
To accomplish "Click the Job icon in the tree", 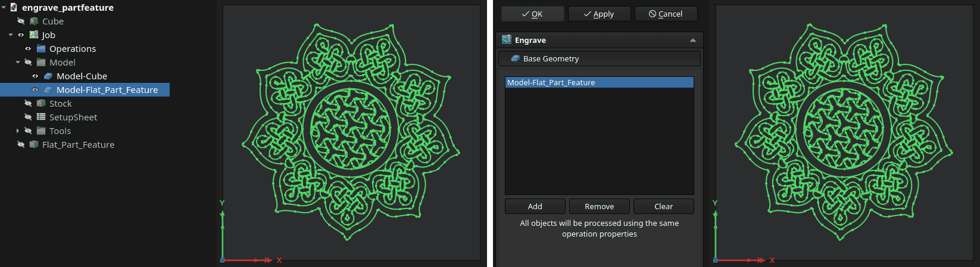I will [34, 35].
